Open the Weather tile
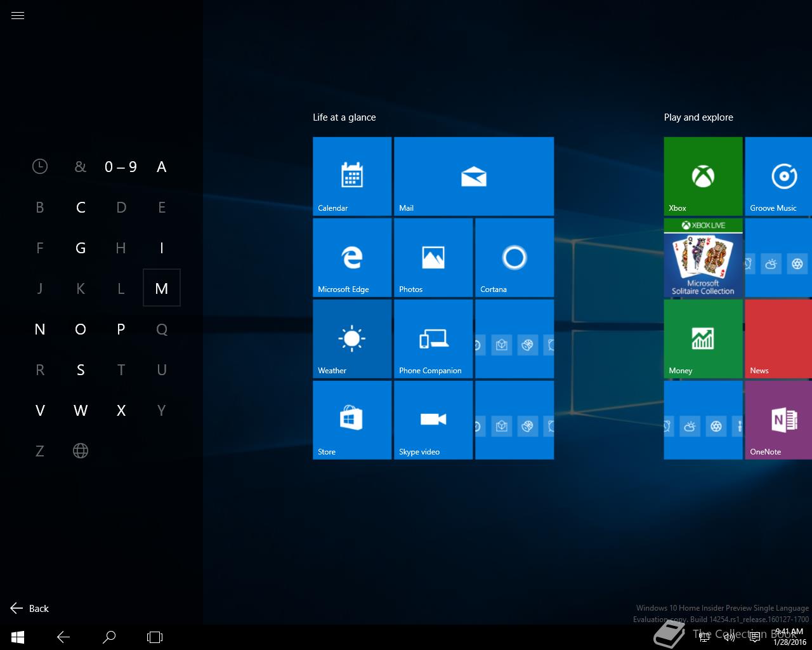Image resolution: width=812 pixels, height=650 pixels. 352,339
